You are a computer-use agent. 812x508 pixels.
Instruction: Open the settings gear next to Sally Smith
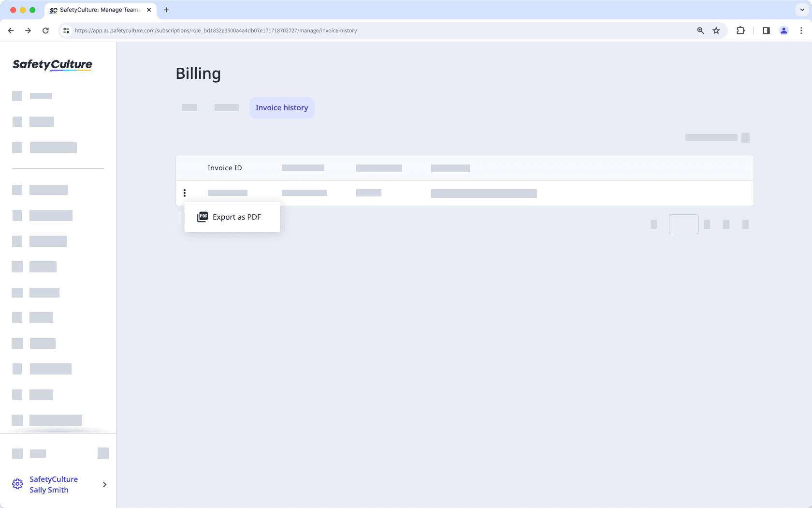pos(17,484)
